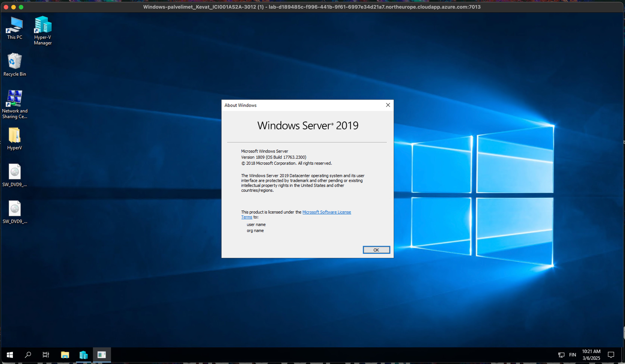Close the About Windows dialog
The image size is (625, 364).
[388, 105]
